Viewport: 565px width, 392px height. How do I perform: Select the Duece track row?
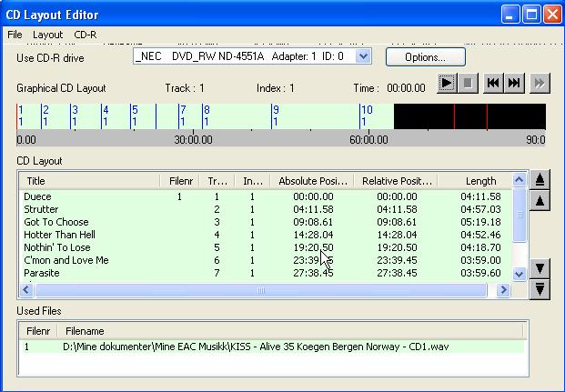click(266, 196)
